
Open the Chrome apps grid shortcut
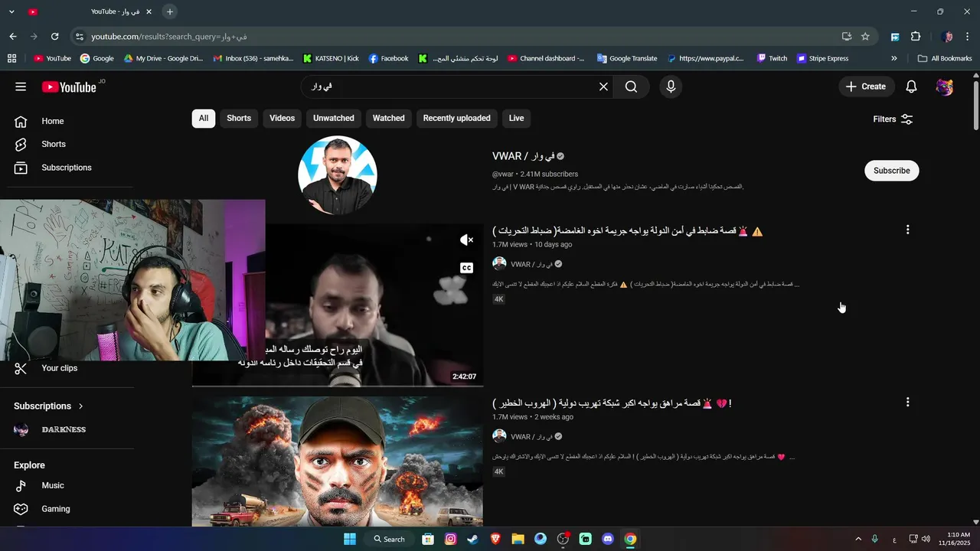[x=11, y=58]
